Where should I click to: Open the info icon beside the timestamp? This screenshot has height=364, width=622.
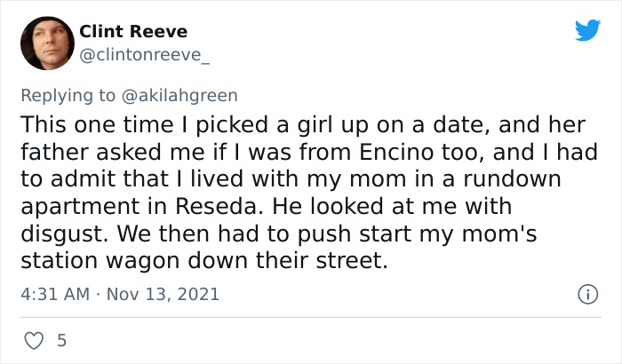click(586, 293)
